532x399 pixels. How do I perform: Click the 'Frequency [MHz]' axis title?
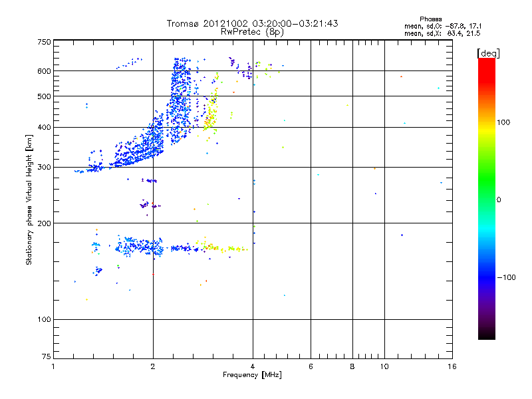pos(252,375)
